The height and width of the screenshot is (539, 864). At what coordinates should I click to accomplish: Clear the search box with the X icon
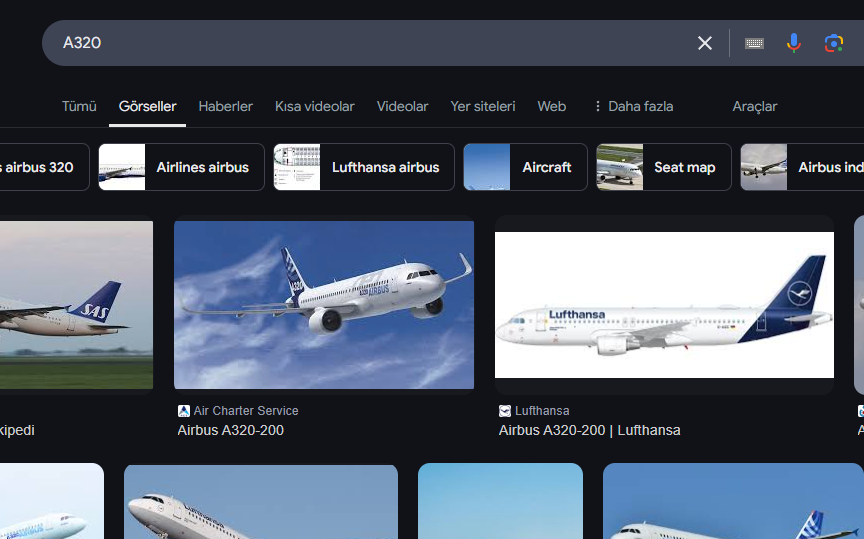pyautogui.click(x=705, y=43)
